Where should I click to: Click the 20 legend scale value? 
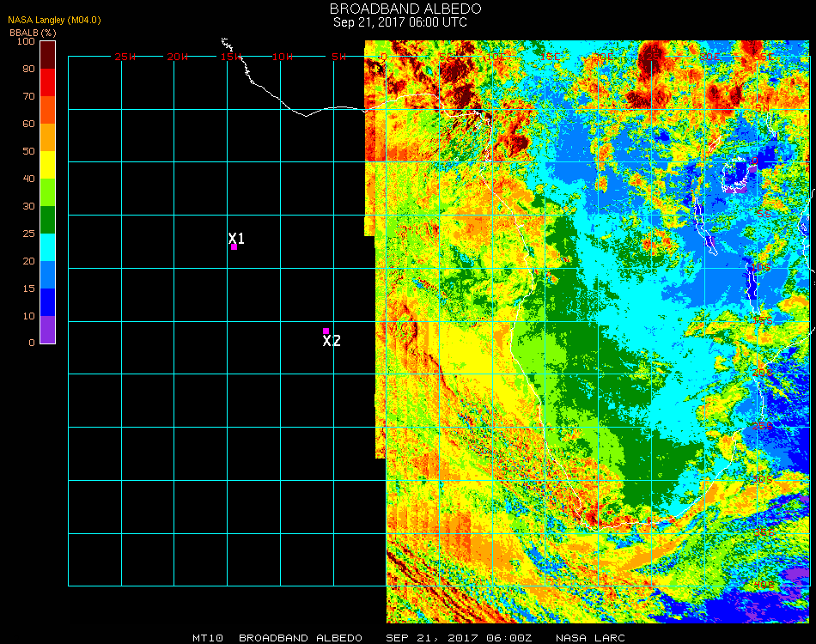pyautogui.click(x=28, y=261)
